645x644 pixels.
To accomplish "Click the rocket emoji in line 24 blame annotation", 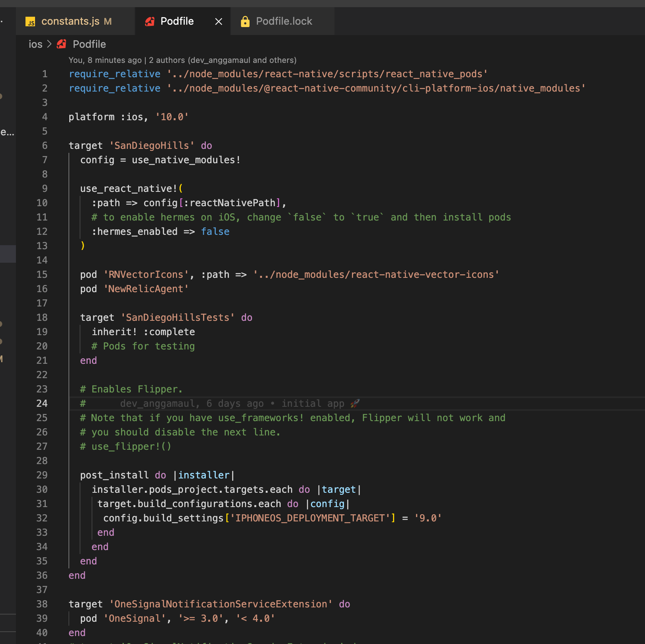I will point(354,403).
